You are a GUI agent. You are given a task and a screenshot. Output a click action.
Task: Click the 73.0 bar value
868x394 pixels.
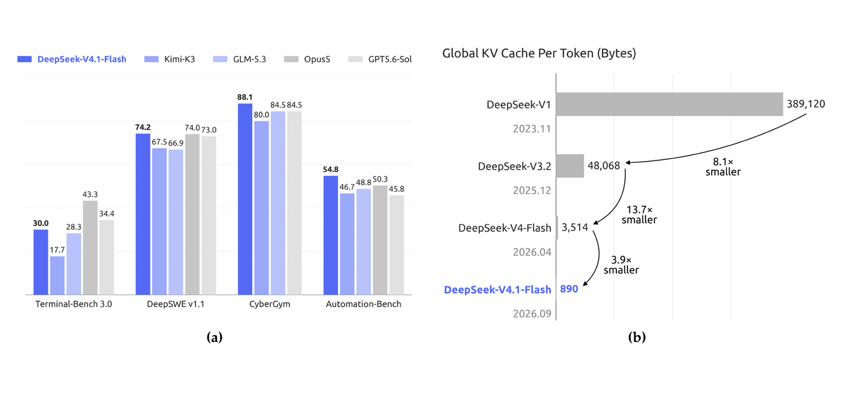(209, 130)
